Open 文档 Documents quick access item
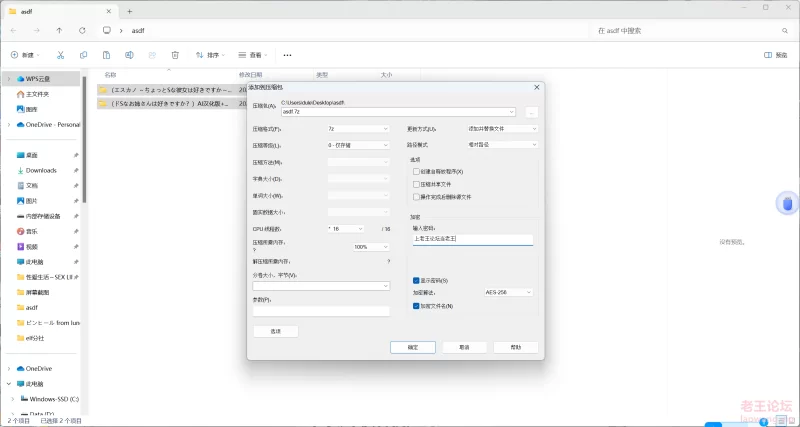 pyautogui.click(x=28, y=186)
